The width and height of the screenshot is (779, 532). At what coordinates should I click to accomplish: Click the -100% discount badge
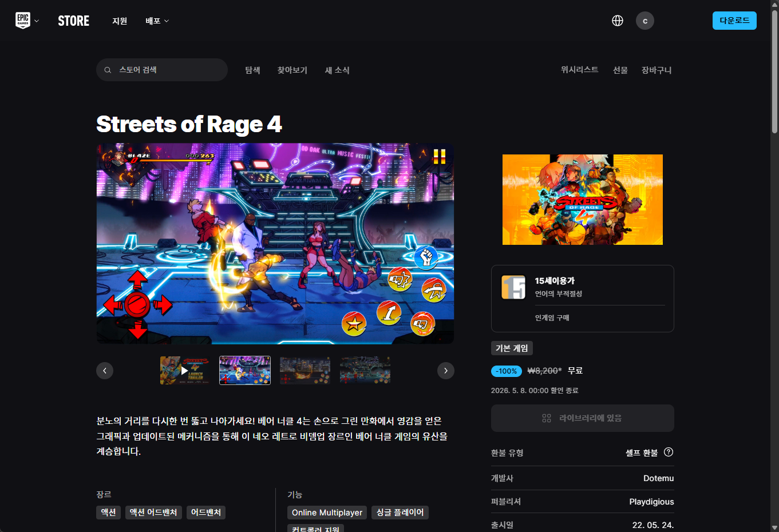click(507, 371)
